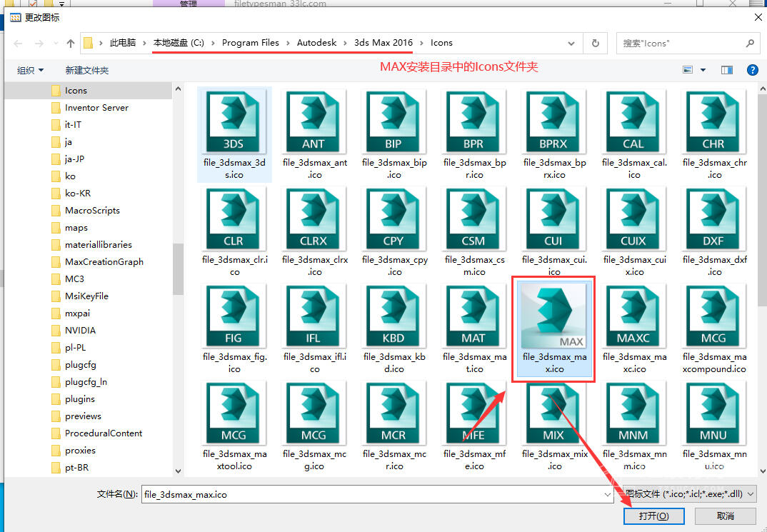Click the DXF file icon

tap(713, 220)
